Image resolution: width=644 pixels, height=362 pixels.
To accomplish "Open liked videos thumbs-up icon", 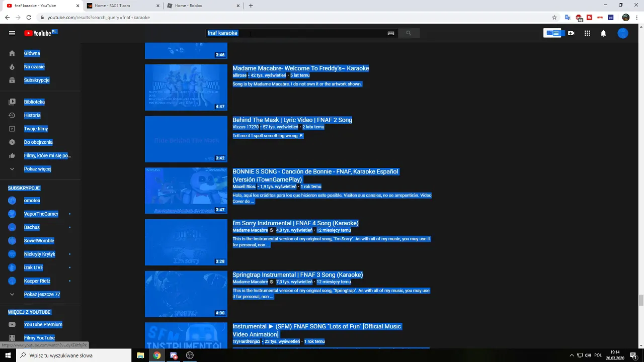I will 12,156.
